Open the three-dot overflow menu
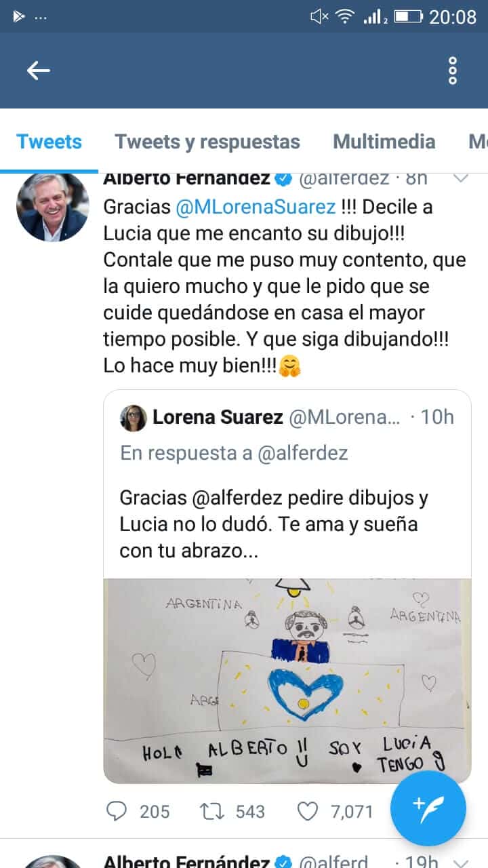488x868 pixels. point(453,71)
